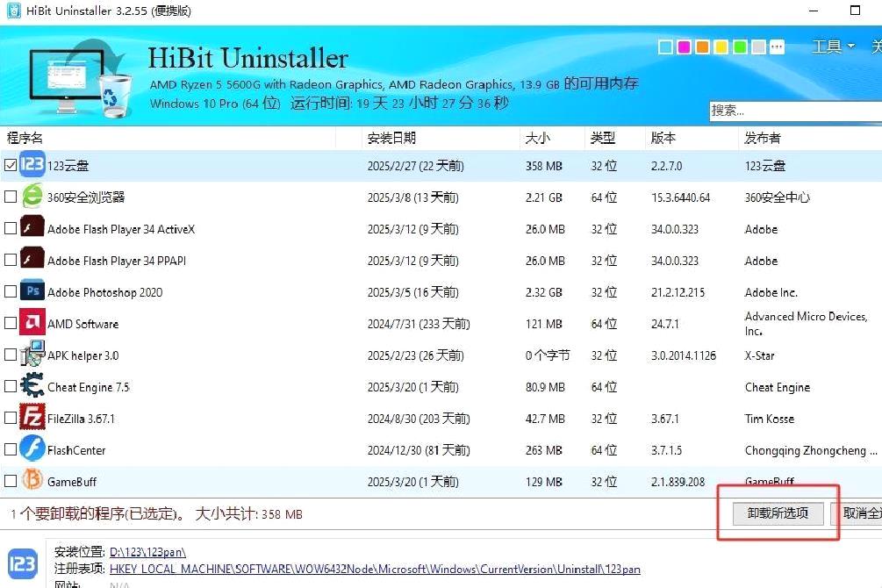Click the large 123 icon in details panel
This screenshot has width=882, height=588.
coord(23,563)
